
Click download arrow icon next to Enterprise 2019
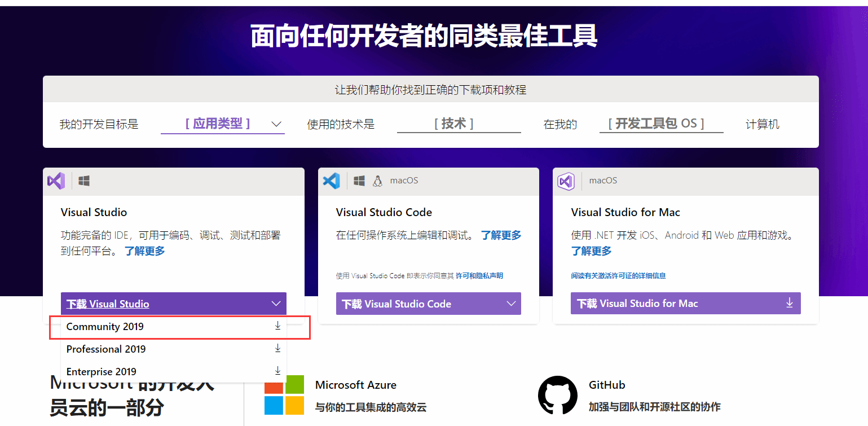277,371
